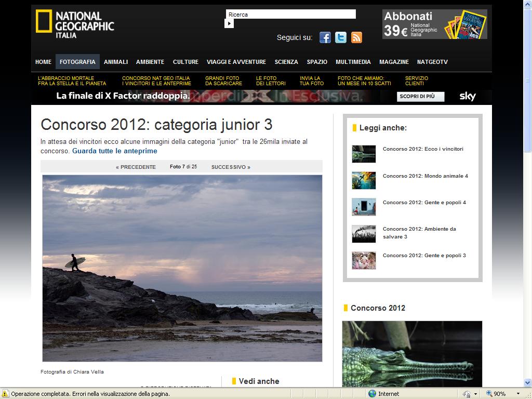Click the warning icon in status bar
Image resolution: width=532 pixels, height=399 pixels.
click(5, 394)
